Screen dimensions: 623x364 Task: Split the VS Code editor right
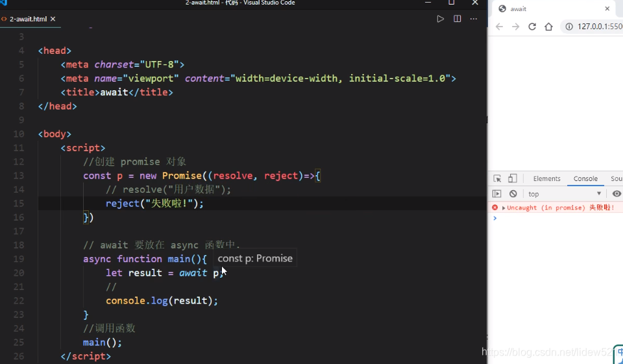coord(458,19)
